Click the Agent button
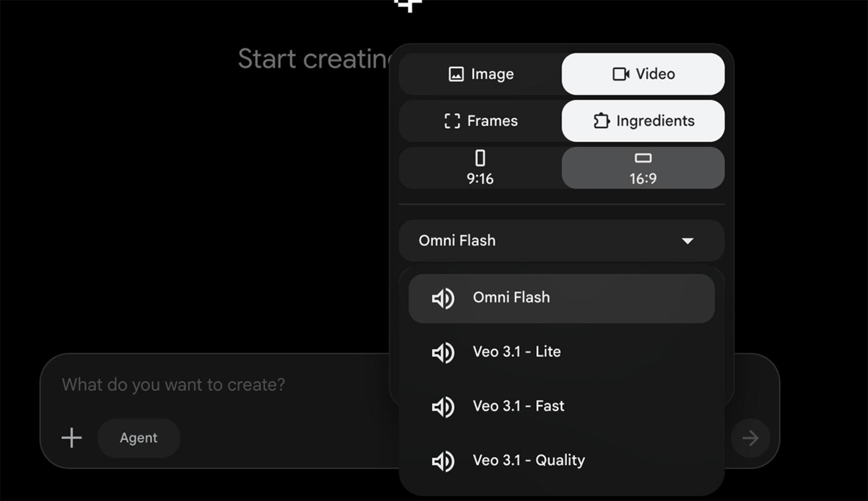This screenshot has height=501, width=868. (x=139, y=438)
